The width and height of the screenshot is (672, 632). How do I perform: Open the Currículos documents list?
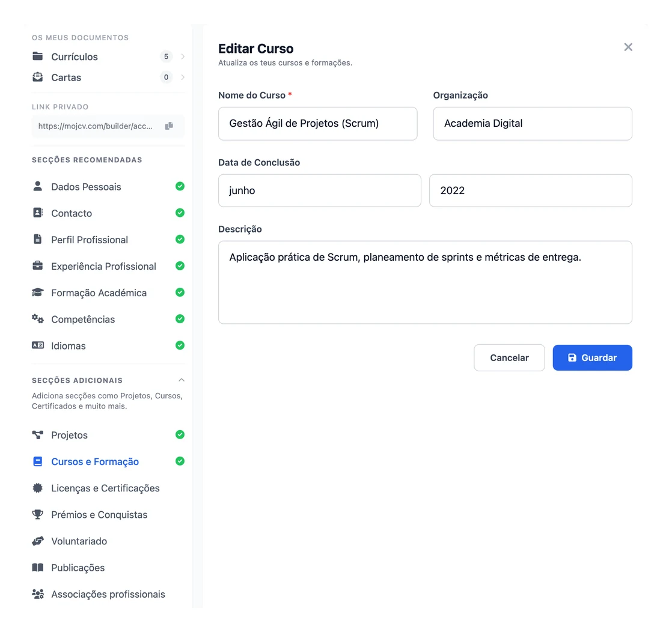(108, 56)
